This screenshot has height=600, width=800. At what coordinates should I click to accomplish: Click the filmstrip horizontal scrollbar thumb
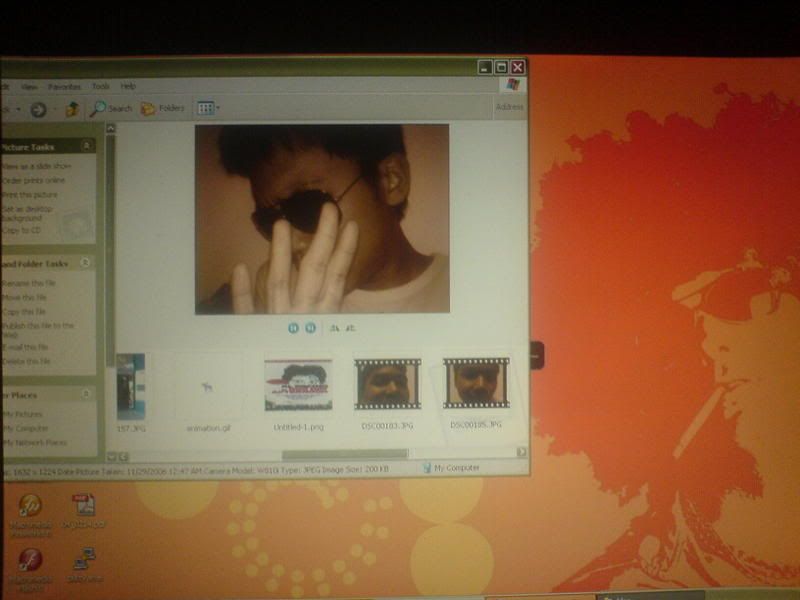(345, 453)
